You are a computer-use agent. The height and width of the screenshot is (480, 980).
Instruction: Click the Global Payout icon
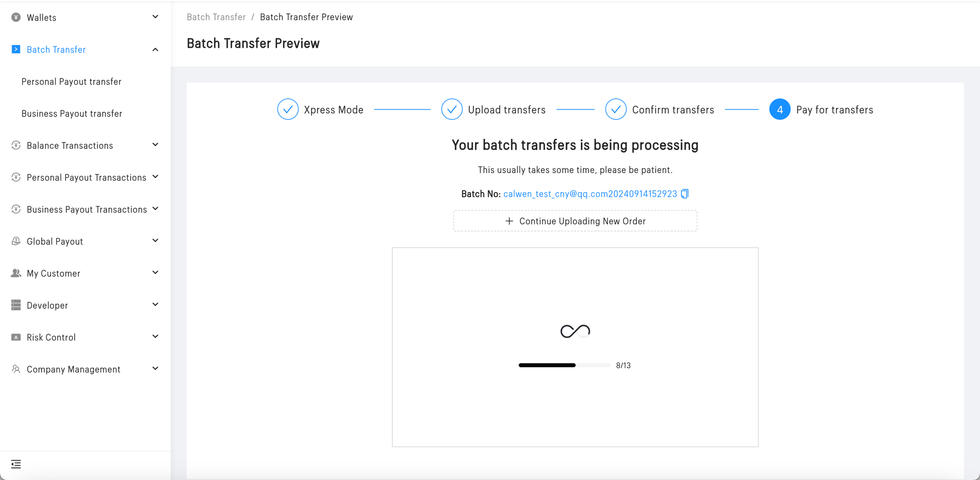pyautogui.click(x=16, y=241)
